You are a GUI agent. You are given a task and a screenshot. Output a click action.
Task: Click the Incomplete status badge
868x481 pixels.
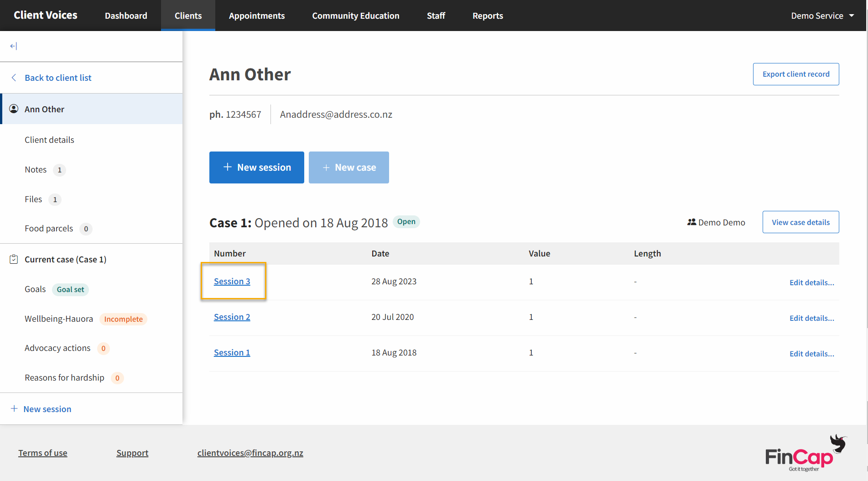[x=124, y=319]
